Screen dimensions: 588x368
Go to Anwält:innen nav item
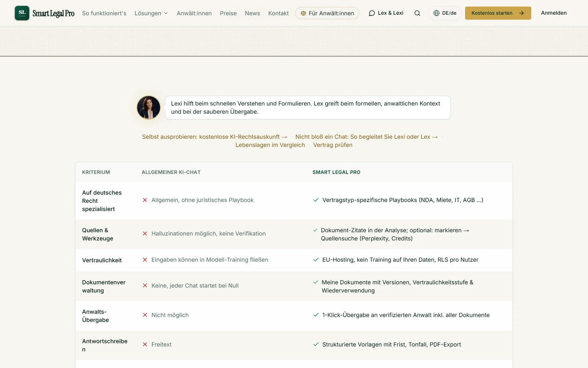194,13
